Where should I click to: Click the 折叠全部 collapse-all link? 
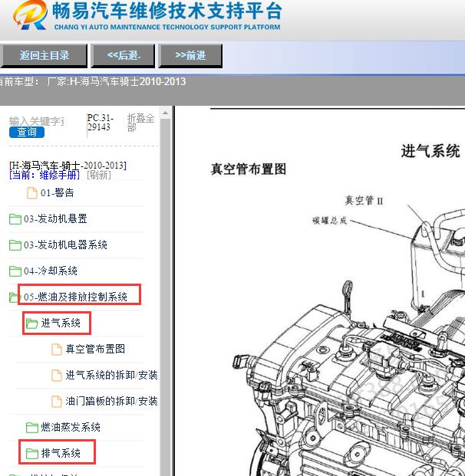point(140,123)
